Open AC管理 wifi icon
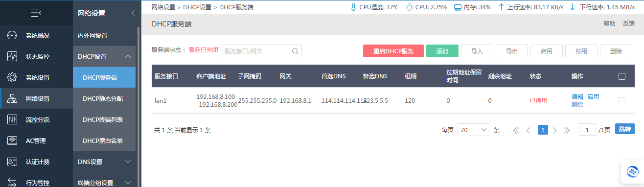 coord(13,140)
